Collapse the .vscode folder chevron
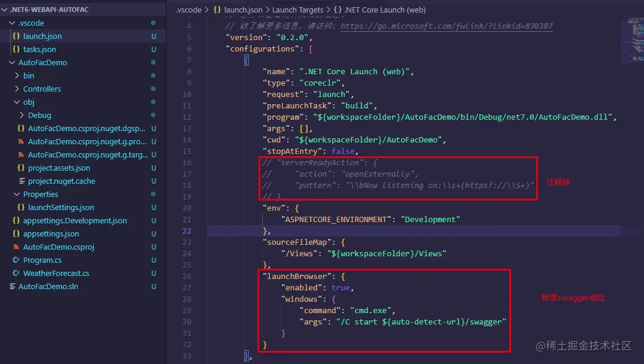The height and width of the screenshot is (364, 644). [x=12, y=23]
